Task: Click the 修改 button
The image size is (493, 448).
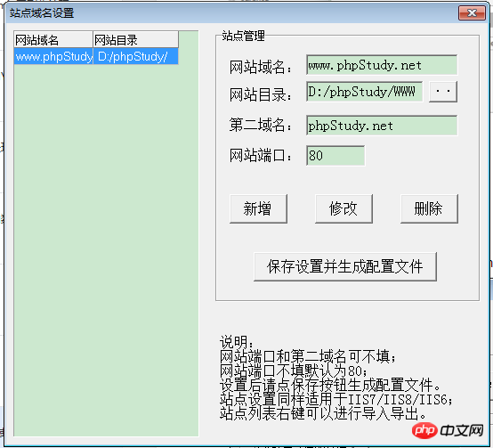Action: (x=343, y=209)
